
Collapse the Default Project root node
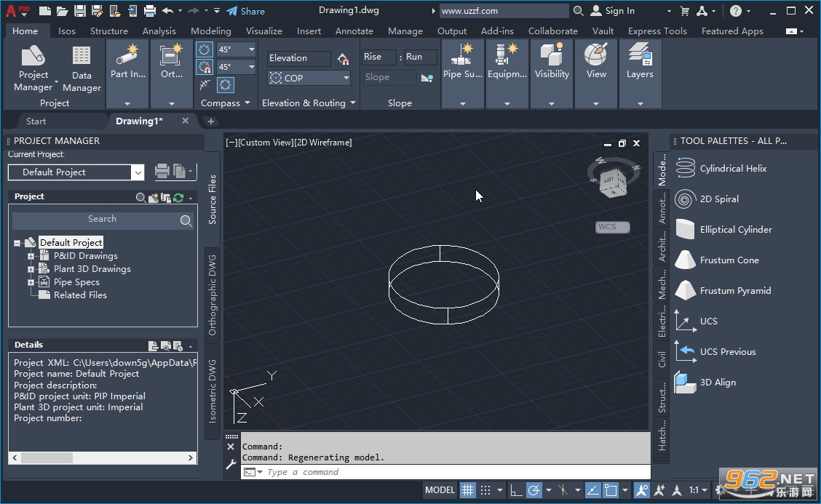[17, 243]
